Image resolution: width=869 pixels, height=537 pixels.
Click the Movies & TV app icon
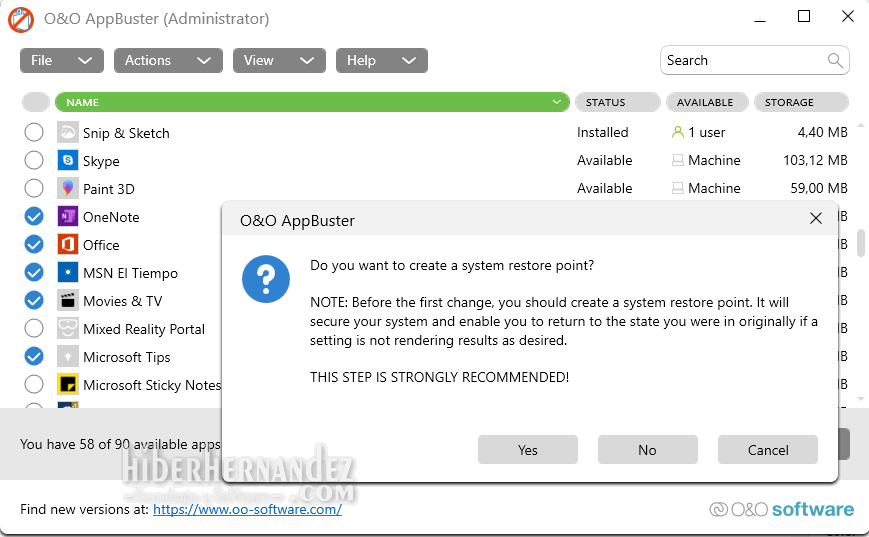pyautogui.click(x=68, y=300)
